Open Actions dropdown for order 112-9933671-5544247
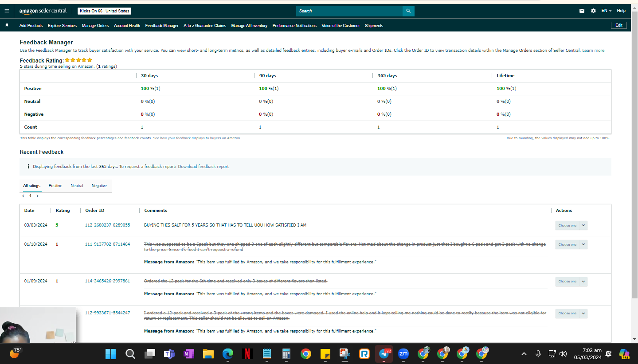This screenshot has width=638, height=364. (x=571, y=313)
